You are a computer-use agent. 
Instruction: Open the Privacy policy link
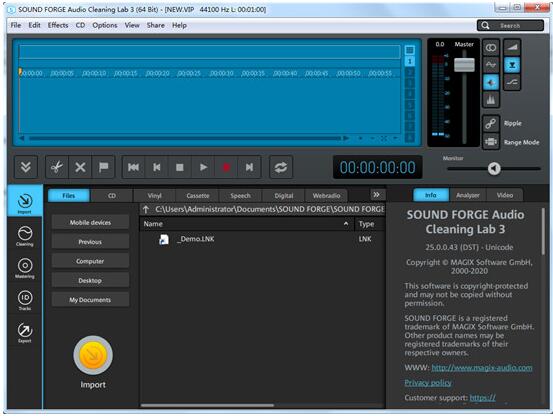428,383
